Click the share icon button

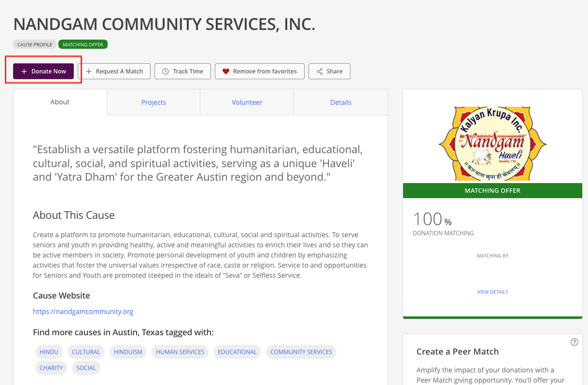click(x=329, y=71)
